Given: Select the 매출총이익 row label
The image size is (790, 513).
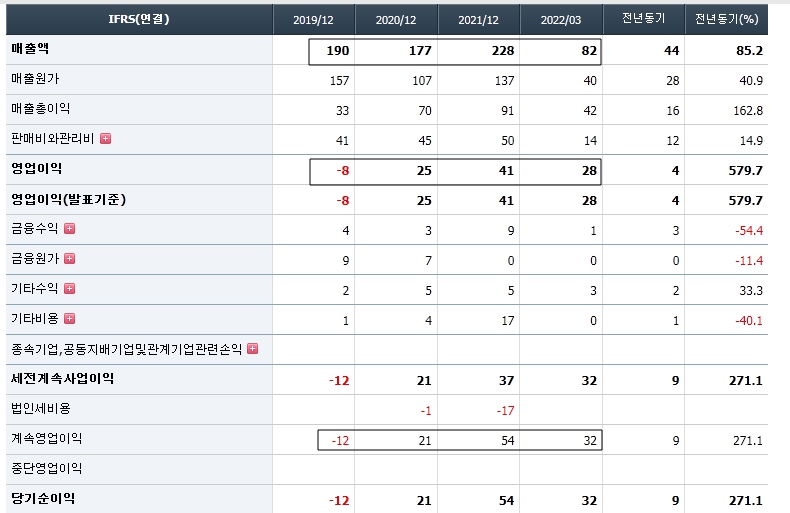Looking at the screenshot, I should pyautogui.click(x=40, y=108).
